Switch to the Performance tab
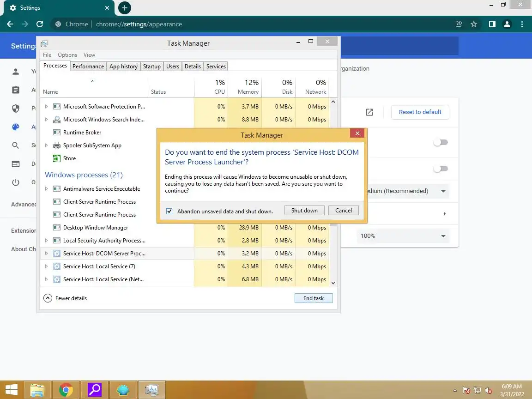 coord(88,66)
